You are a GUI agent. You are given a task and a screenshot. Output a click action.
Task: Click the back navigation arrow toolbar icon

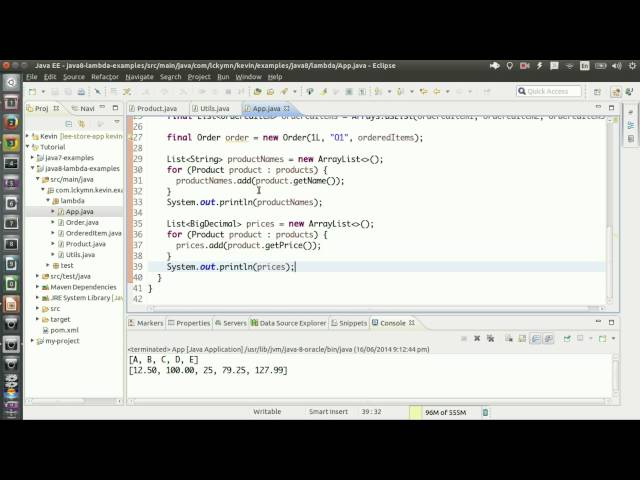point(436,91)
